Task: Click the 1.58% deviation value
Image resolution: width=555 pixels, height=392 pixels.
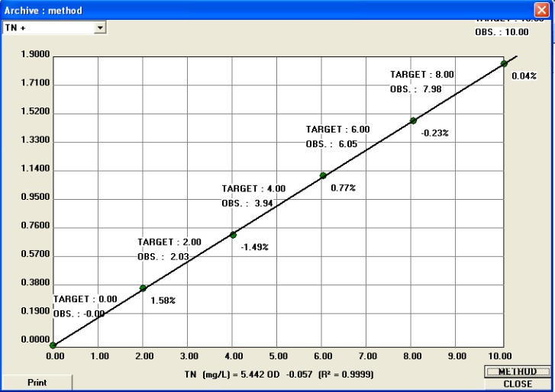Action: tap(163, 300)
